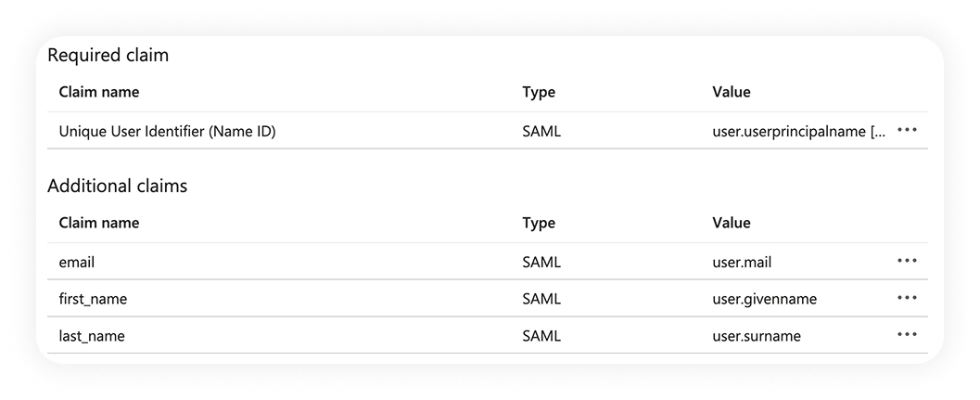This screenshot has width=980, height=400.
Task: Click Claim name header under Required claim
Action: (99, 92)
